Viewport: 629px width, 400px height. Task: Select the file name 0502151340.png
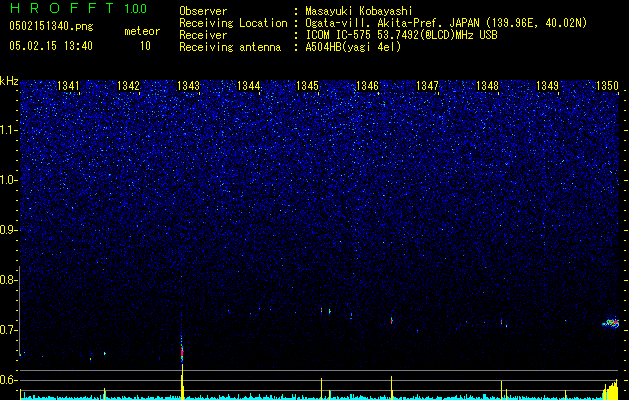[51, 26]
